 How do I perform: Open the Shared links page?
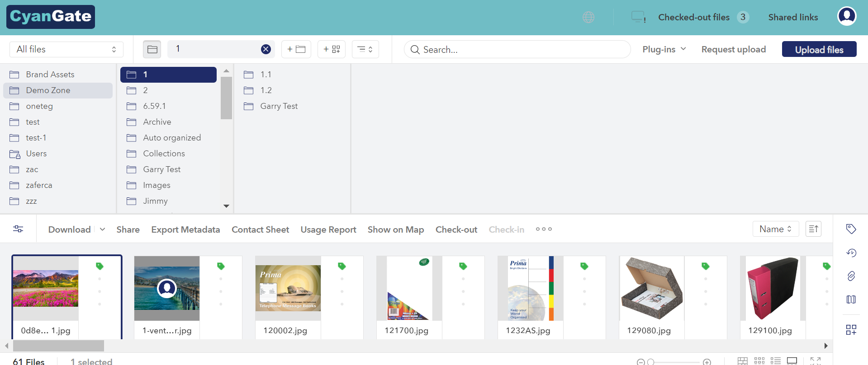point(793,17)
